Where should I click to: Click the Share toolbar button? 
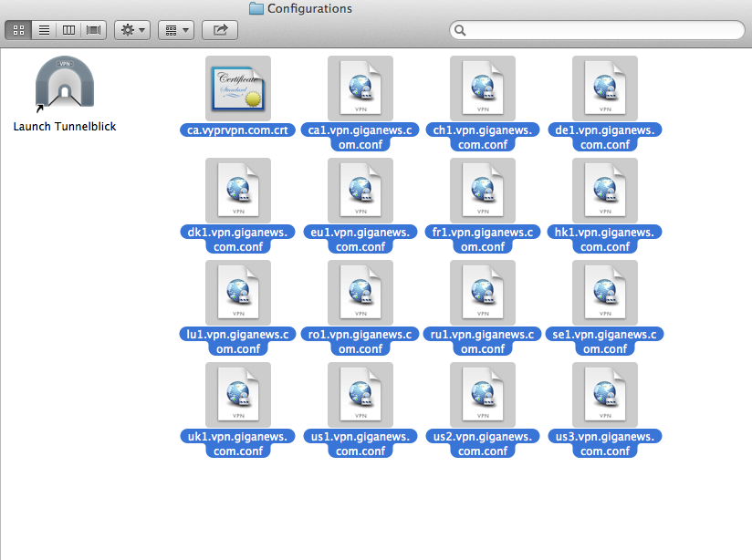coord(220,30)
